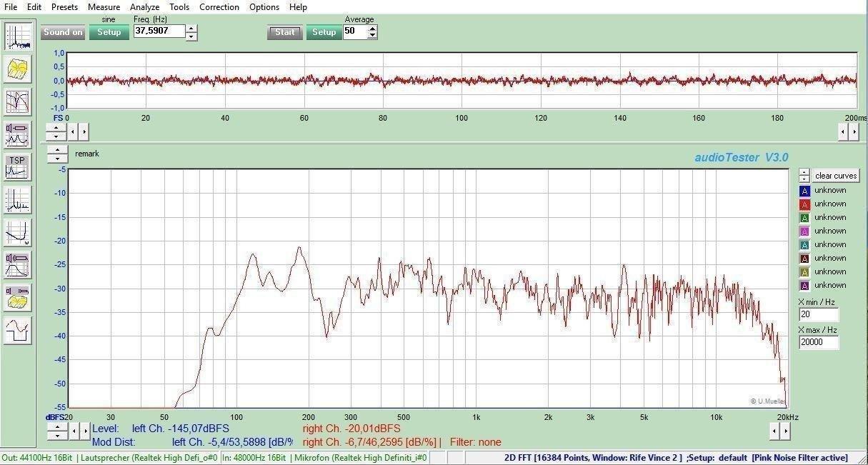Viewport: 868px width, 465px height.
Task: Adjust the frequency spinner arrows
Action: point(191,32)
